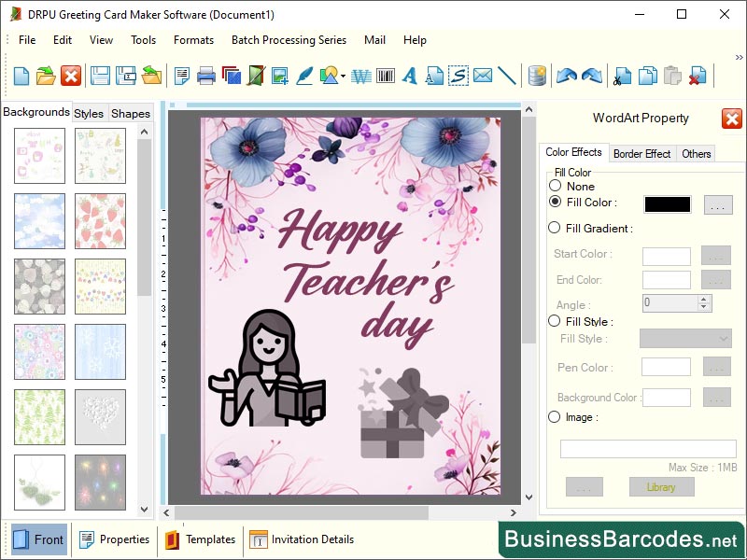Viewport: 747px width, 560px height.
Task: Increase Angle with the stepper arrow
Action: 703,299
